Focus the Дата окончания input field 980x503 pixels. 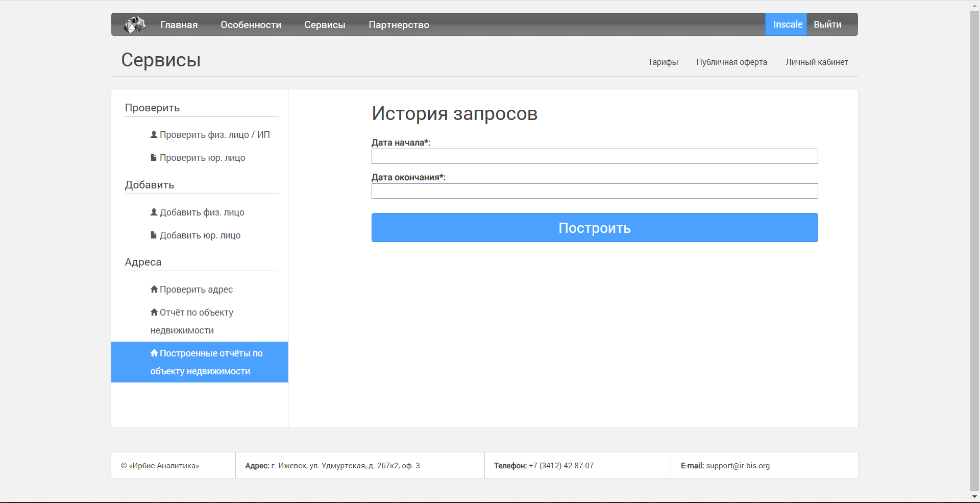595,191
